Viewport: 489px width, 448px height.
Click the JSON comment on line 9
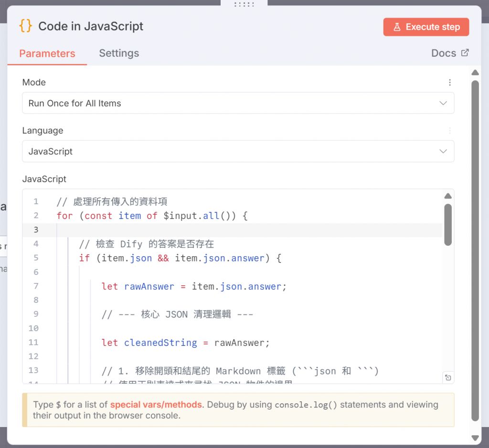(177, 314)
